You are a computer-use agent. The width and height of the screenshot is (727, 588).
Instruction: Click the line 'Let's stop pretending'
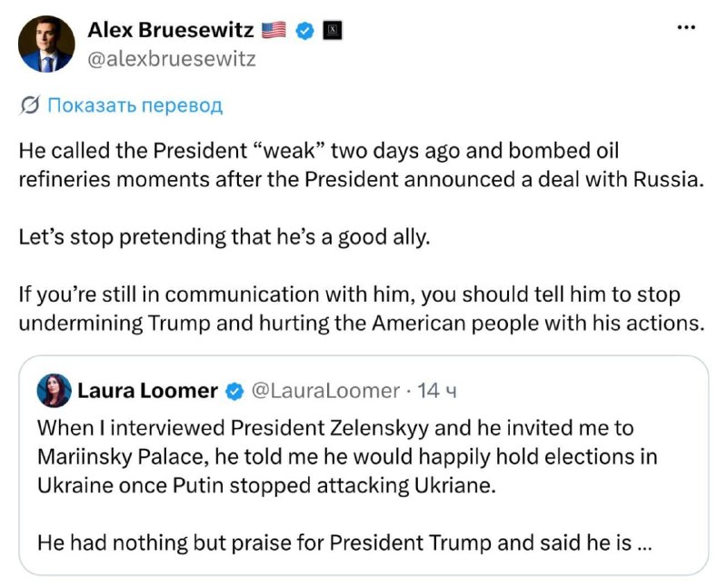coord(224,237)
